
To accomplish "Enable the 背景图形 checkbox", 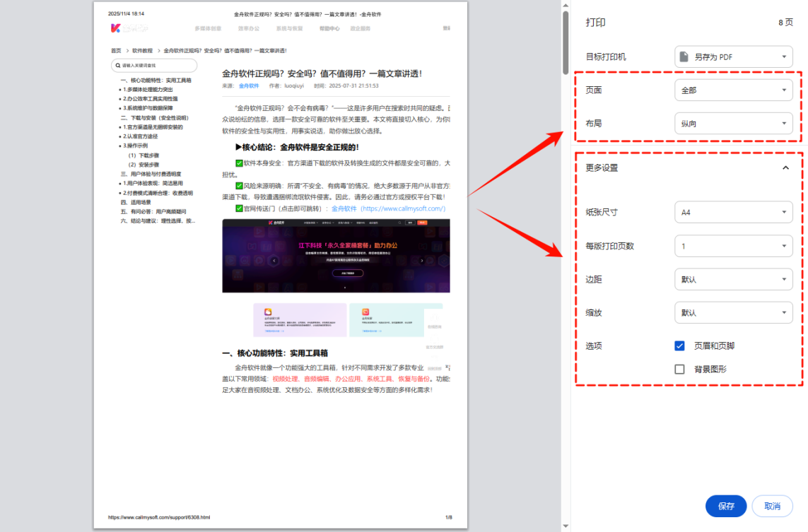I will (679, 369).
